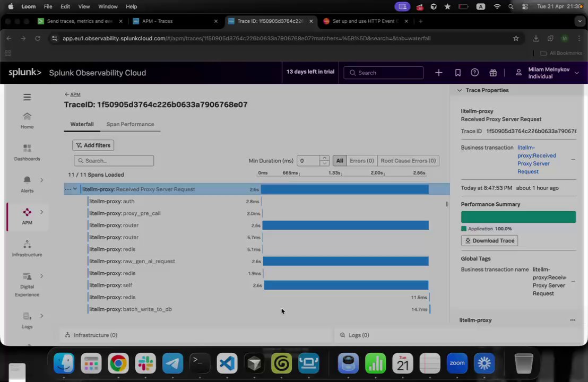
Task: Click the span search field
Action: (x=114, y=160)
